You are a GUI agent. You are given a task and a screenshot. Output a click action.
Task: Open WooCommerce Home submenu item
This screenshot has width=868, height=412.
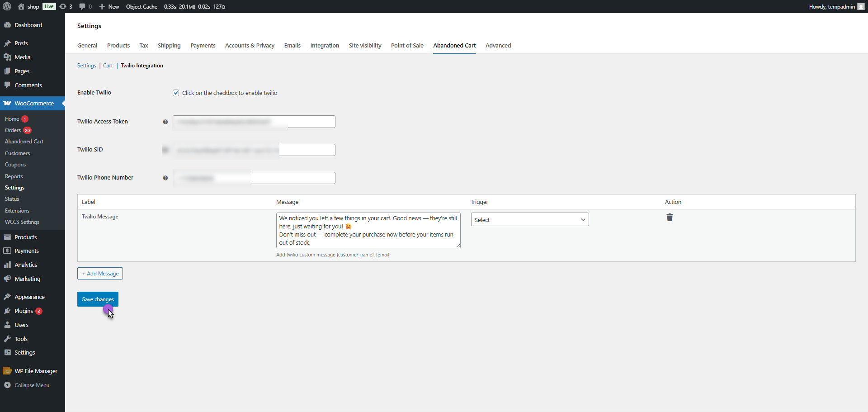click(12, 119)
